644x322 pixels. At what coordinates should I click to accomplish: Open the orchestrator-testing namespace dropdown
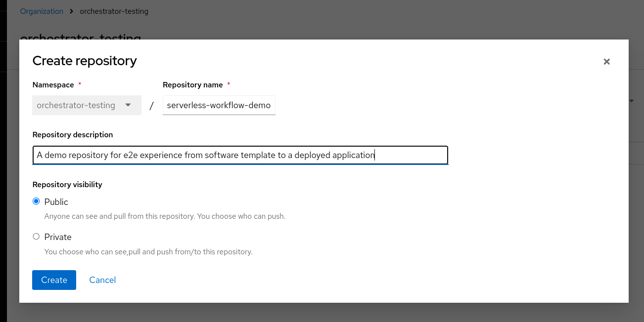(x=87, y=105)
